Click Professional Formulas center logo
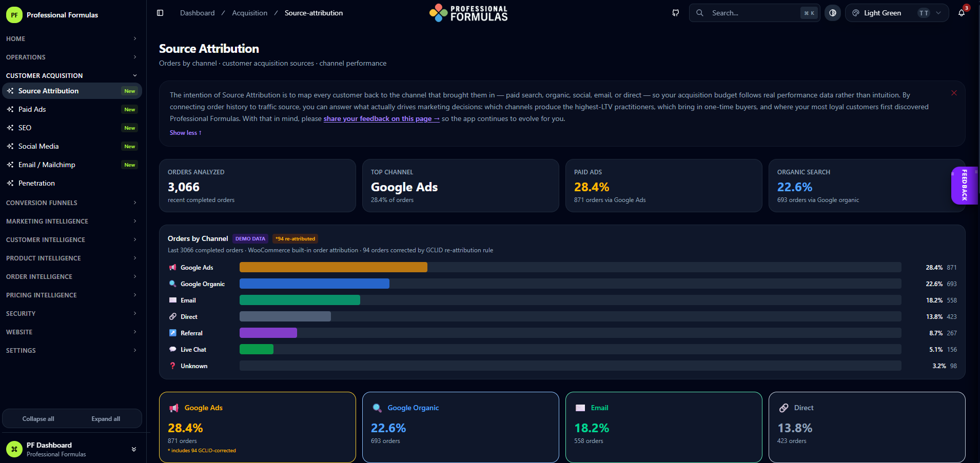The width and height of the screenshot is (980, 463). point(468,13)
